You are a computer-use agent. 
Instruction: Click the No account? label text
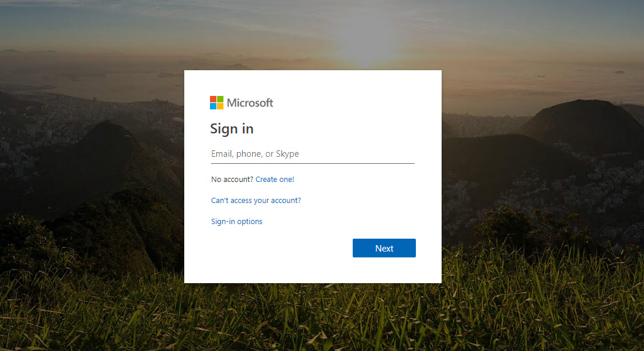tap(232, 179)
